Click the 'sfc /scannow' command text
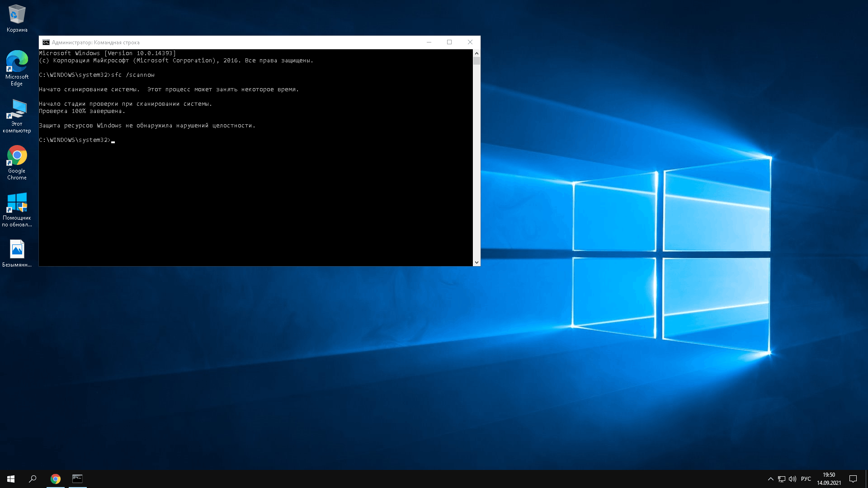 tap(133, 75)
